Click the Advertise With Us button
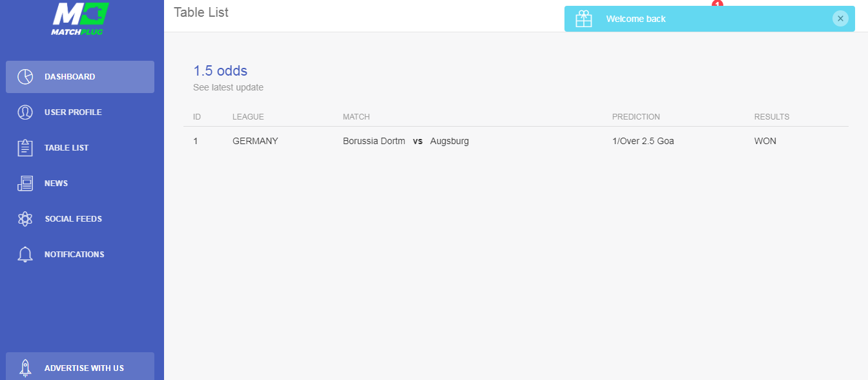Image resolution: width=868 pixels, height=380 pixels. pos(80,367)
